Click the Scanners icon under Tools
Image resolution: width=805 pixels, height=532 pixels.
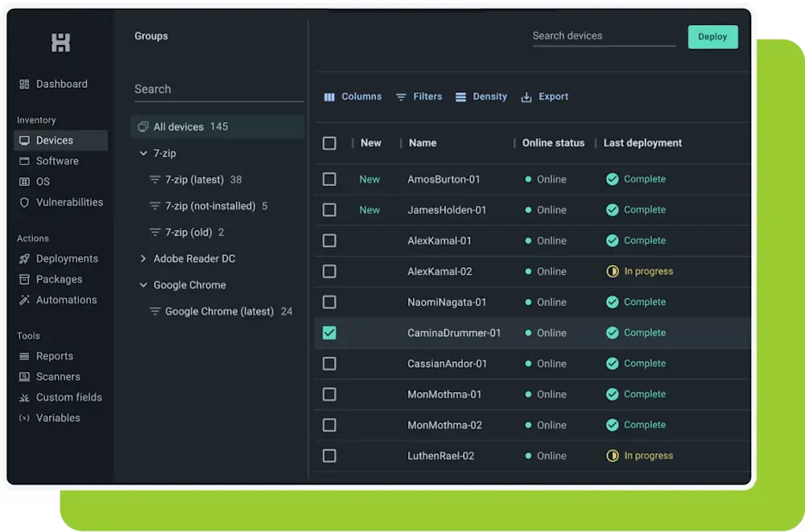pos(24,377)
